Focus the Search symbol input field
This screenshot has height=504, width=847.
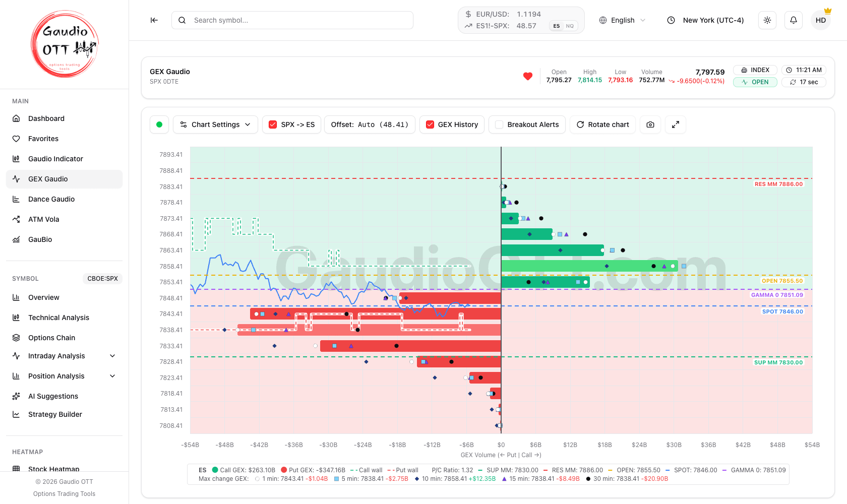292,20
